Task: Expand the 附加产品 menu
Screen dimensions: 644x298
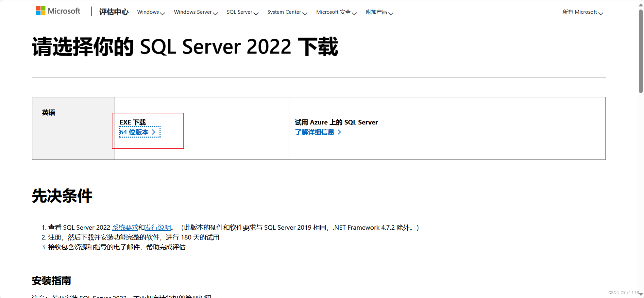Action: tap(380, 12)
